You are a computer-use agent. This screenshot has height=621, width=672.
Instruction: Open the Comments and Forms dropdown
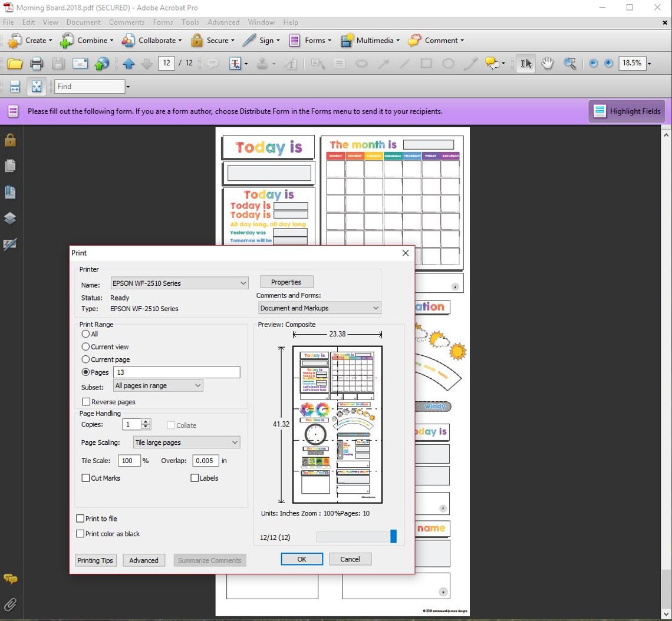pyautogui.click(x=319, y=308)
